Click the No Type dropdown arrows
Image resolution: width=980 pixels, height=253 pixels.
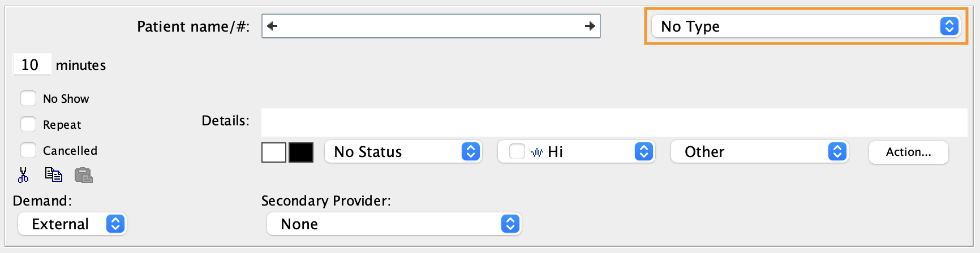949,26
